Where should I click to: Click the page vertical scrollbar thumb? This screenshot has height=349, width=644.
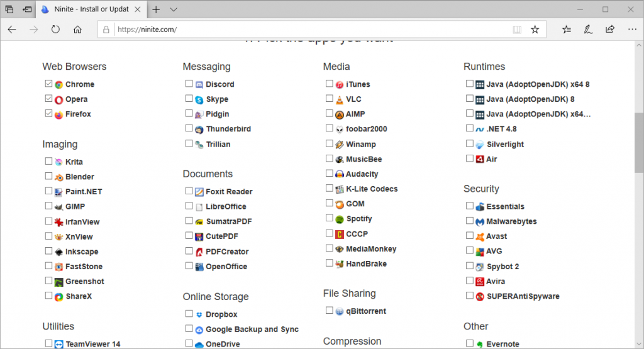639,143
